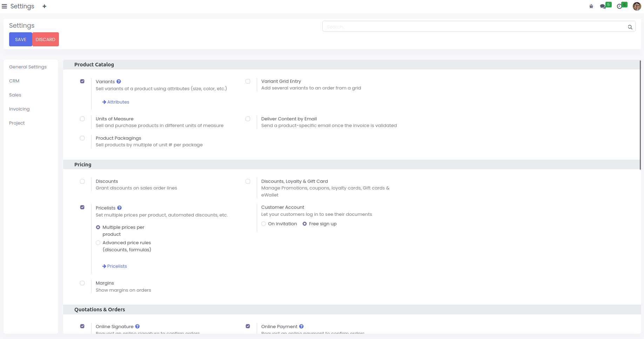Click the plus icon beside Settings title

pyautogui.click(x=45, y=6)
